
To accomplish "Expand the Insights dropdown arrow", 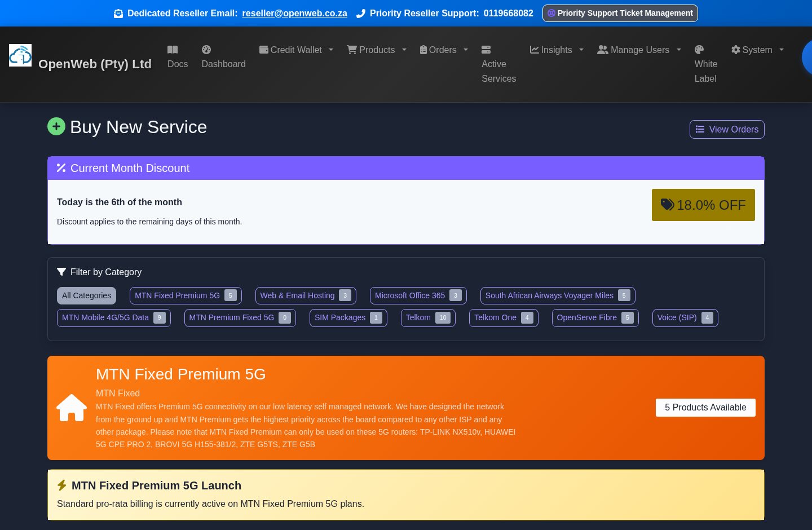I will tap(581, 50).
